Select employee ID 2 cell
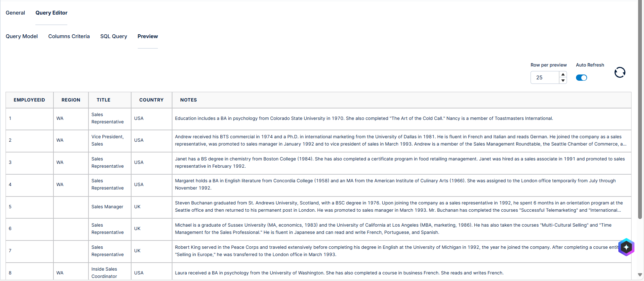This screenshot has width=644, height=281. (x=29, y=140)
